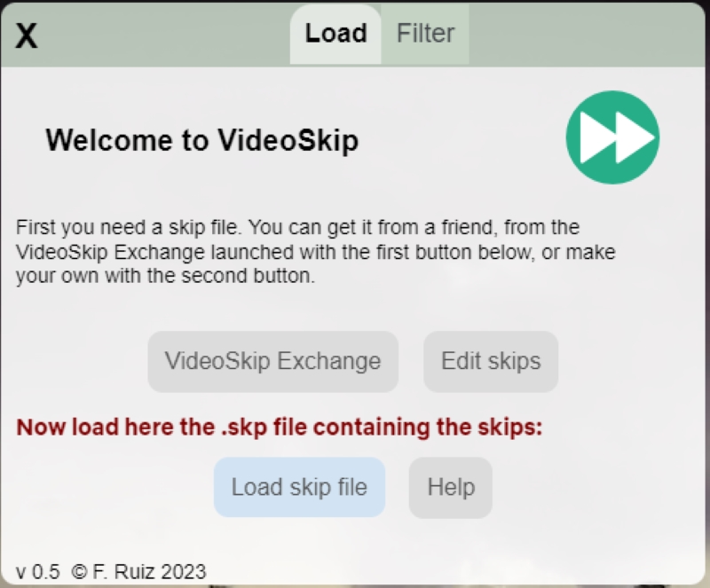Open the VideoSkip Exchange button
Image resolution: width=710 pixels, height=588 pixels.
[x=273, y=361]
